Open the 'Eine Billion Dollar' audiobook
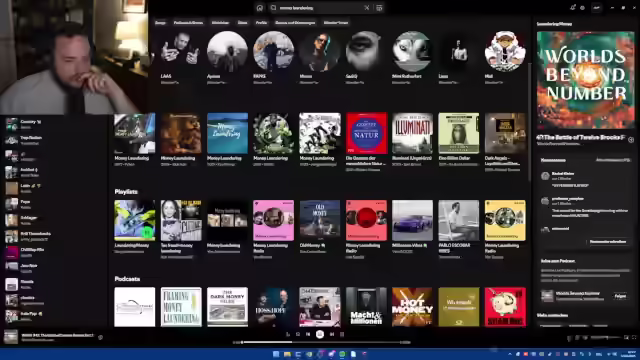 (x=459, y=133)
